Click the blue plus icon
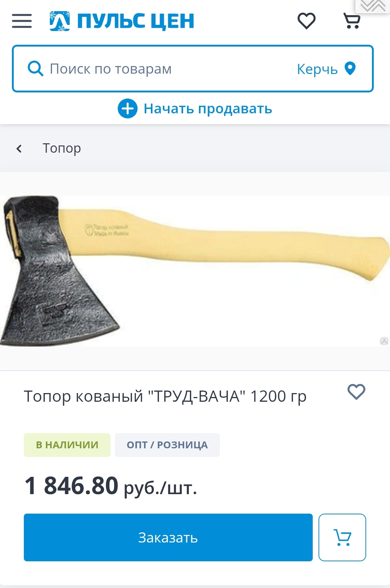This screenshot has height=588, width=390. (x=127, y=108)
